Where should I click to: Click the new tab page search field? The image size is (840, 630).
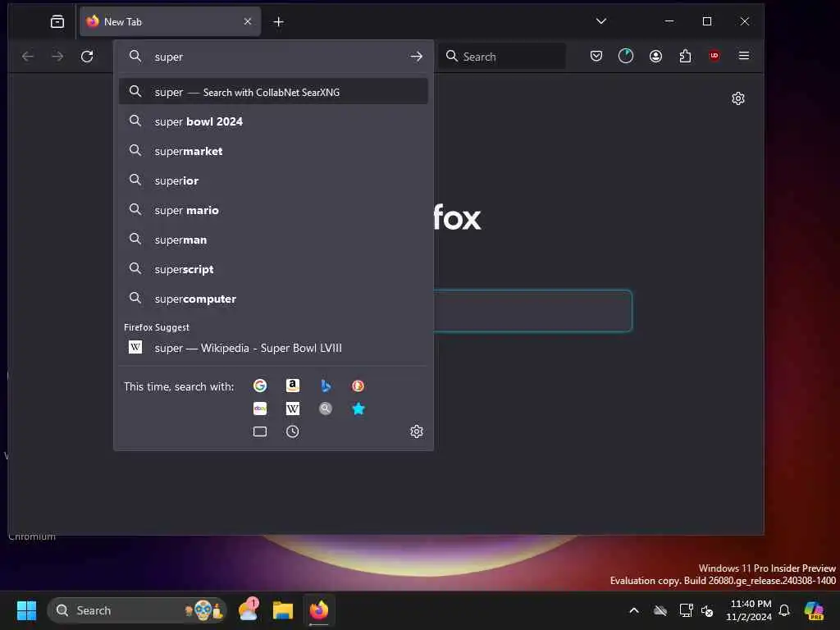(x=532, y=311)
